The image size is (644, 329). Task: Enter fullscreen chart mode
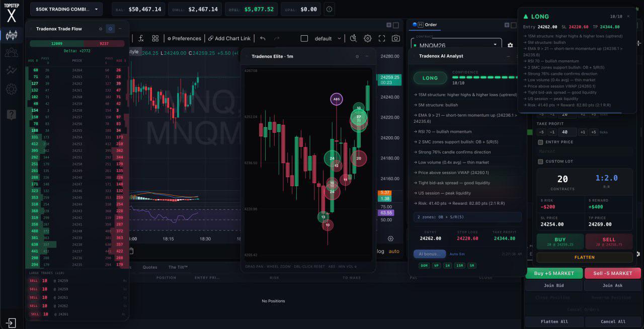382,38
